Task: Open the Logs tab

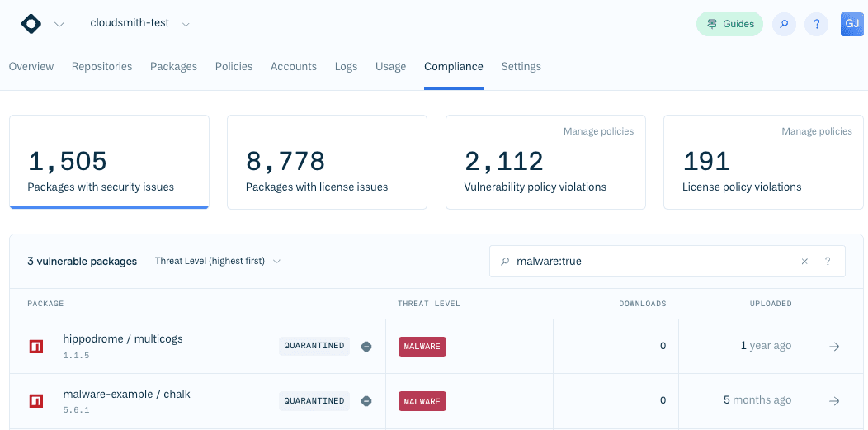Action: coord(346,66)
